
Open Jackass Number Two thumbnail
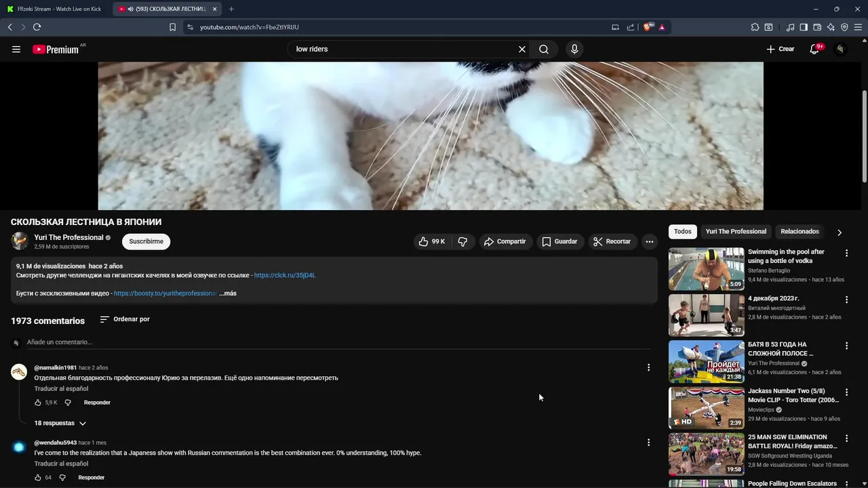pos(706,408)
